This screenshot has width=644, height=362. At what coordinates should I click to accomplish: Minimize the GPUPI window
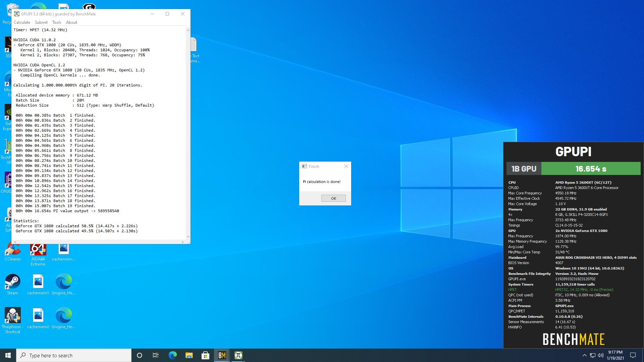click(152, 14)
